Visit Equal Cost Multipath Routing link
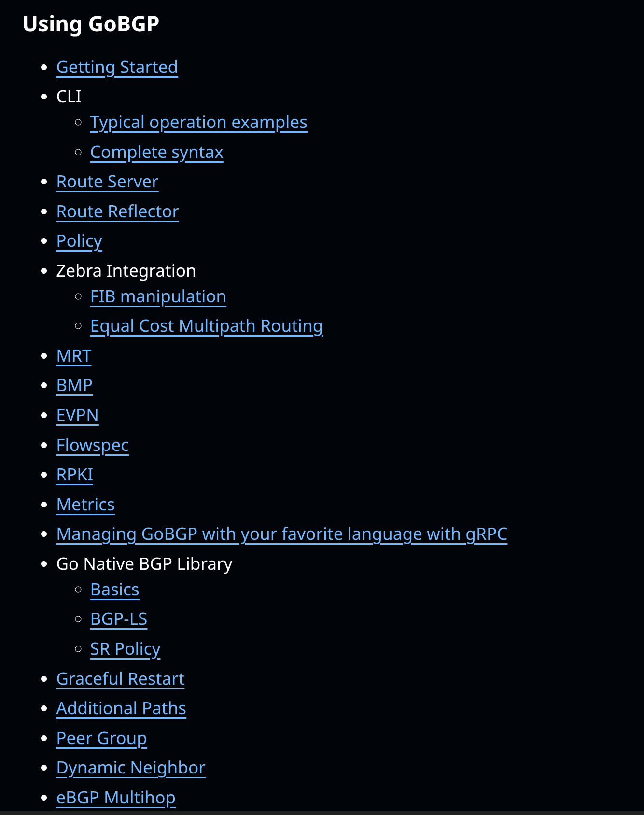Viewport: 644px width, 815px height. 206,326
